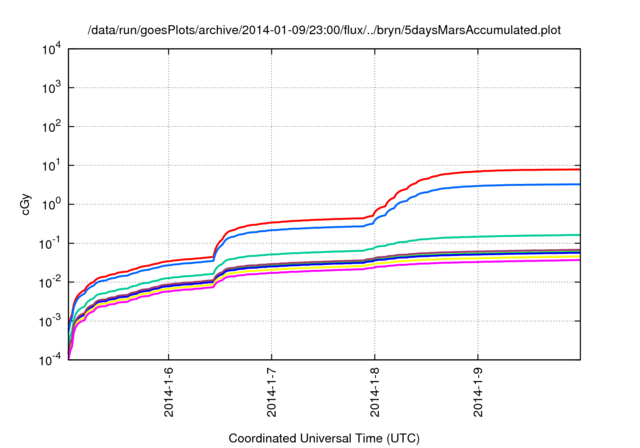Click the 10^-1 y-axis tick label
This screenshot has height=448, width=640.
point(50,243)
